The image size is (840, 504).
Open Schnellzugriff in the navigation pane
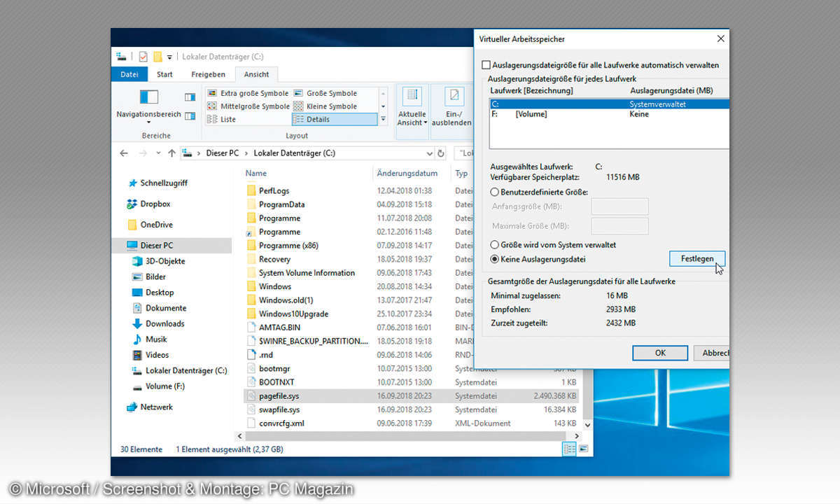(158, 183)
